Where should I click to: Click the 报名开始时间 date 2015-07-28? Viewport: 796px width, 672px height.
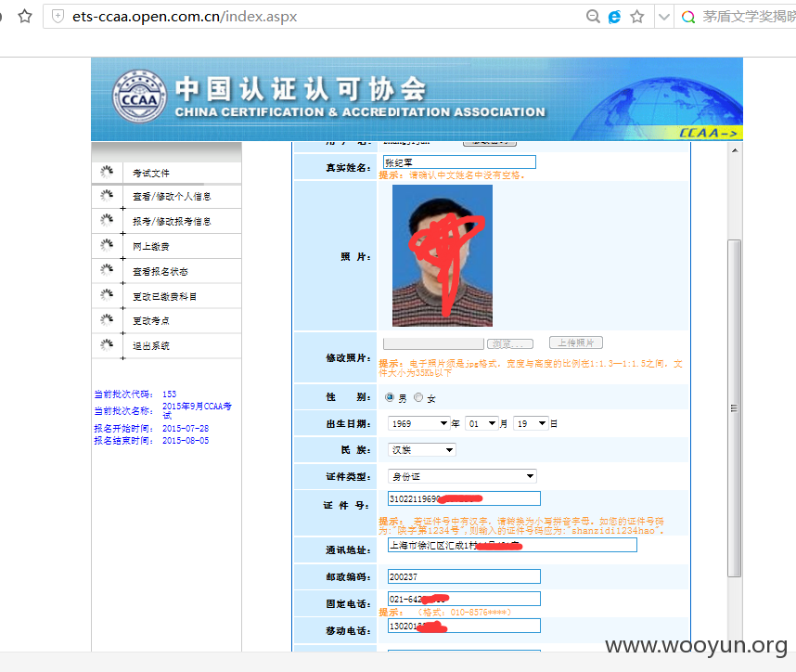pyautogui.click(x=186, y=429)
